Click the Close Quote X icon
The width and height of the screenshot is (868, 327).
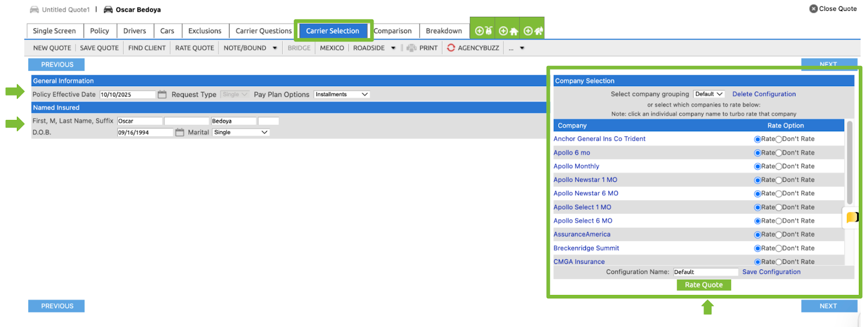click(x=813, y=9)
